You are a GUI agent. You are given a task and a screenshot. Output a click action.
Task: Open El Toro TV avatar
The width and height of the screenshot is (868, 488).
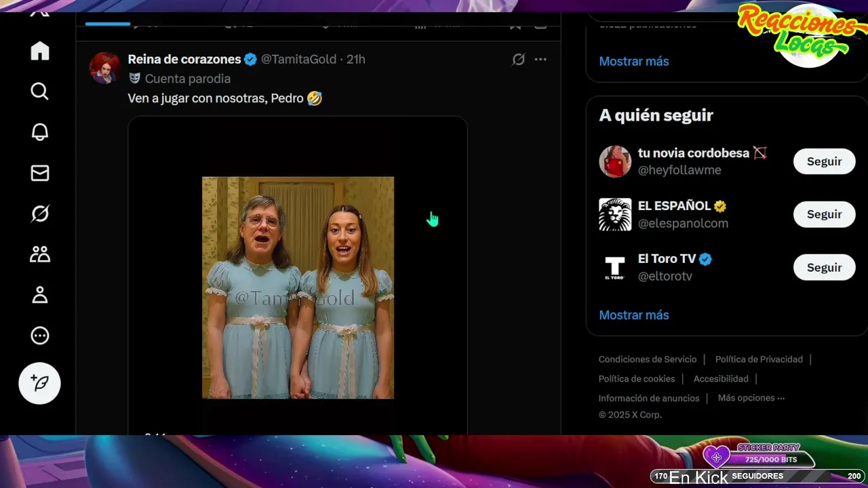coord(615,267)
